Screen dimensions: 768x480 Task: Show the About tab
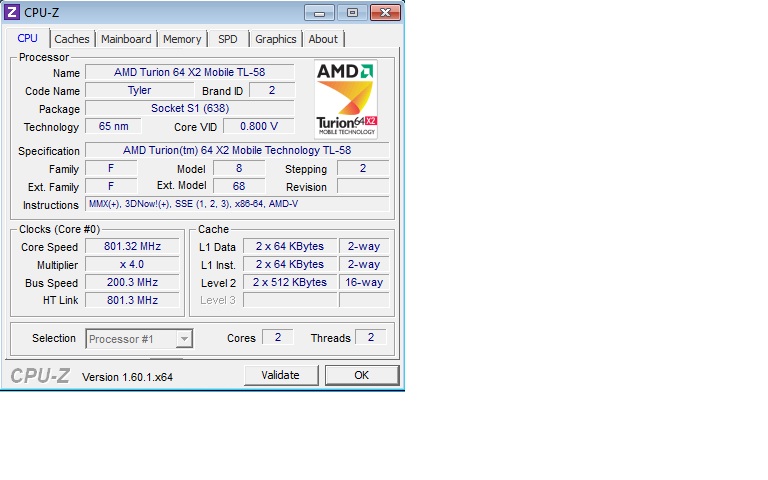323,39
